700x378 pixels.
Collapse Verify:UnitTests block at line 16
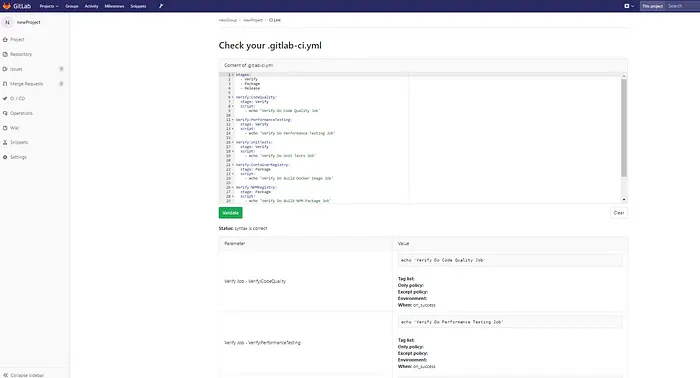(x=233, y=142)
